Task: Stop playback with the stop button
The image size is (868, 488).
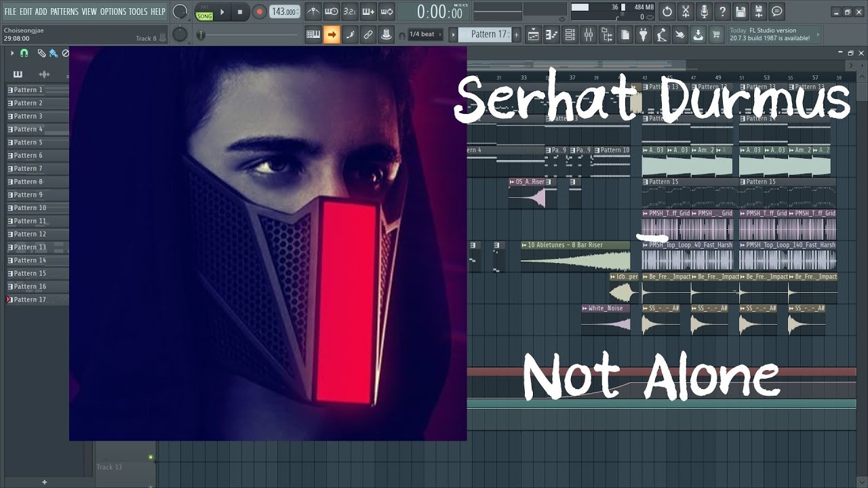Action: [x=240, y=12]
